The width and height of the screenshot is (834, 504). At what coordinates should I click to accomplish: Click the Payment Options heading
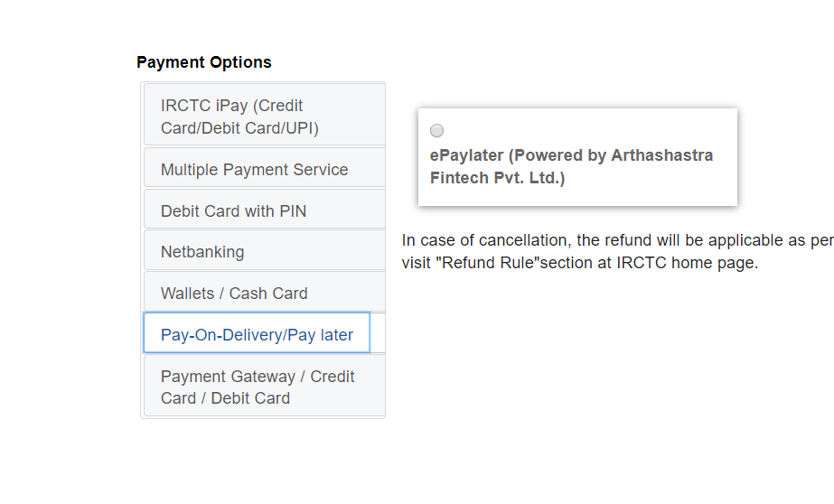point(203,62)
